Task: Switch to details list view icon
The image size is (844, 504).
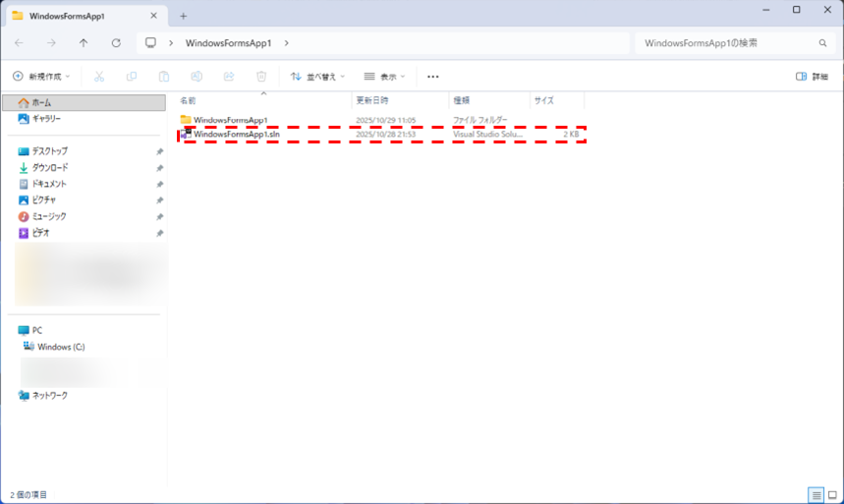Action: (815, 494)
